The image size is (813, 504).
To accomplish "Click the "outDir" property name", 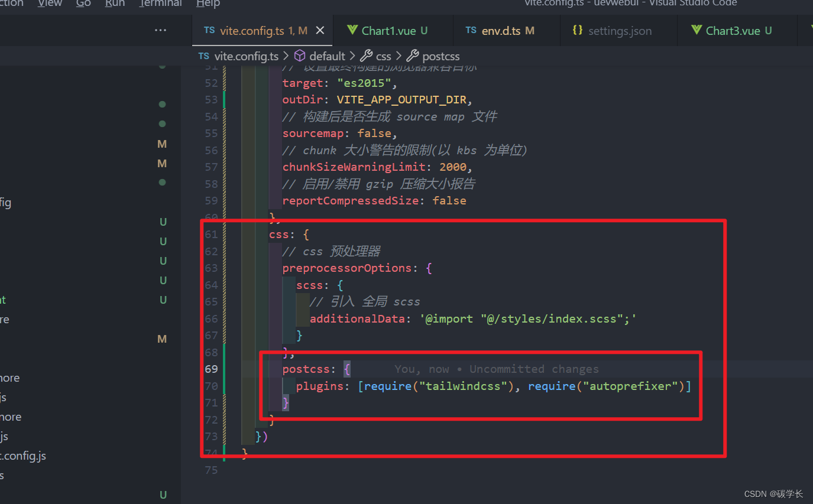I will pyautogui.click(x=302, y=99).
